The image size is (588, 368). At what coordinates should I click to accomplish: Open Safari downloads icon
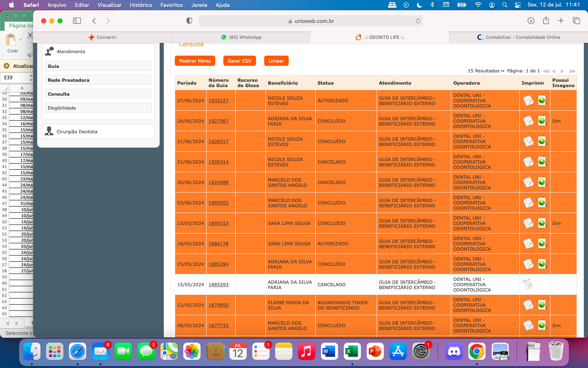point(531,21)
